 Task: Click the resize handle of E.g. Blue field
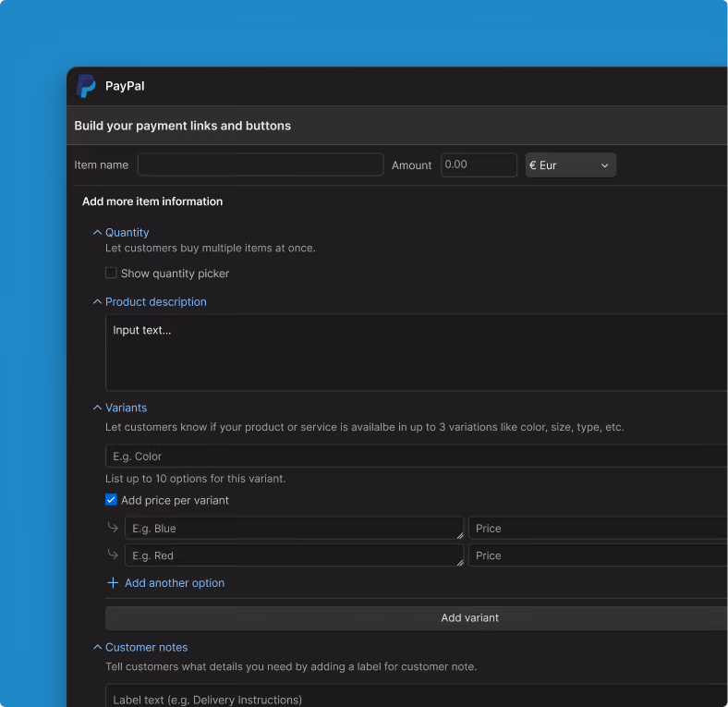tap(460, 535)
